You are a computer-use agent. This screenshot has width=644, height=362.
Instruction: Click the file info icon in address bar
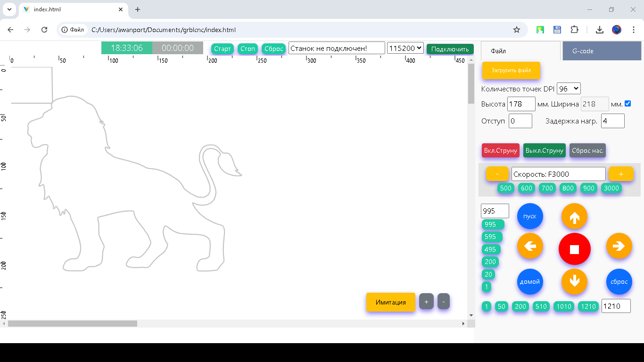coord(73,30)
